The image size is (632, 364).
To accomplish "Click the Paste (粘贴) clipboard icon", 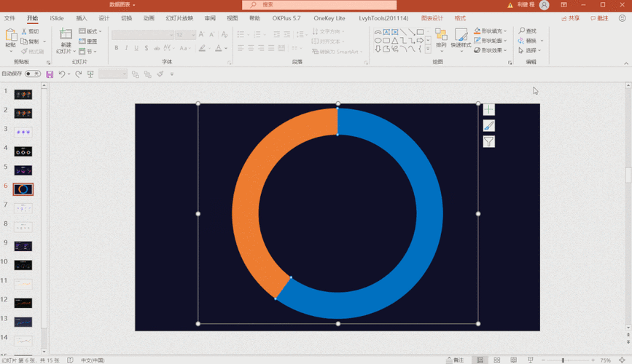I will [x=11, y=36].
